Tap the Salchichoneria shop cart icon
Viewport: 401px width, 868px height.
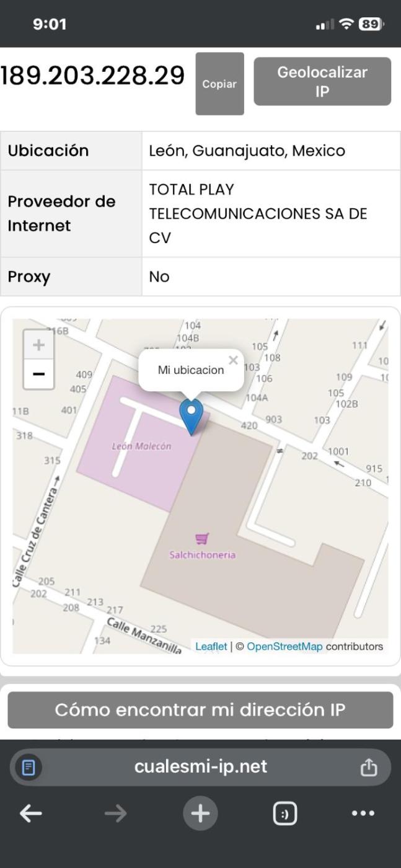pos(202,538)
